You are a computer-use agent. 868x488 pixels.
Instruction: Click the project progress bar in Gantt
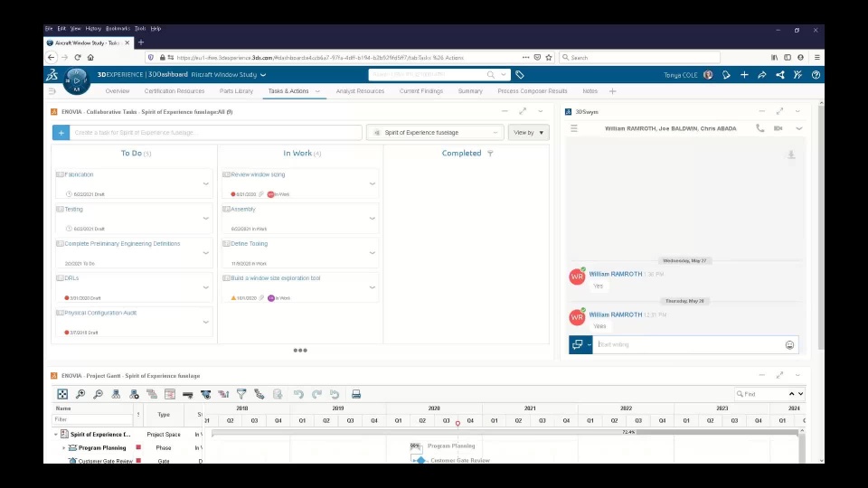pos(505,432)
